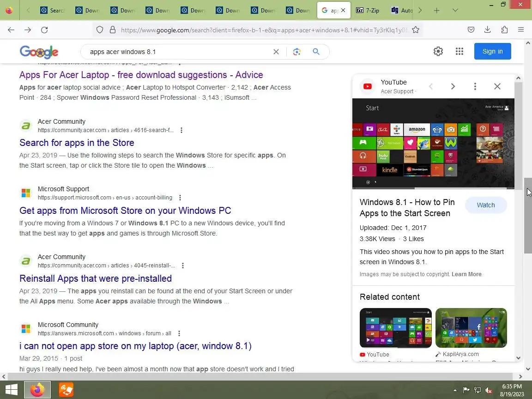Show hidden system tray icons
Screen dimensions: 532x399
[455, 391]
